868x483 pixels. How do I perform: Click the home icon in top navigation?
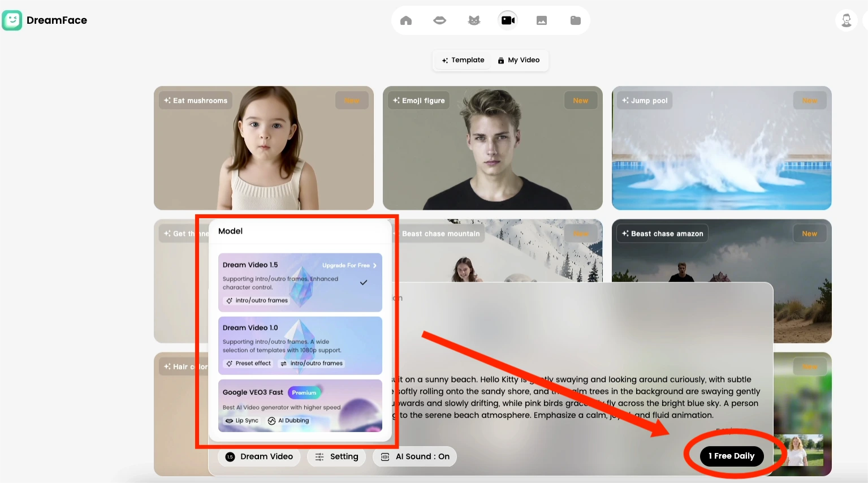pos(406,20)
